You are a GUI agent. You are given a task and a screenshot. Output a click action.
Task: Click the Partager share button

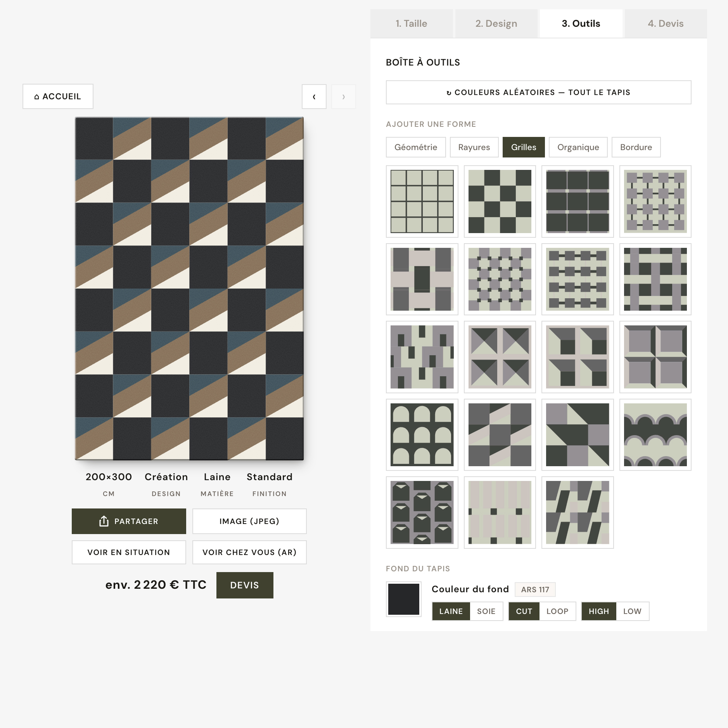129,521
